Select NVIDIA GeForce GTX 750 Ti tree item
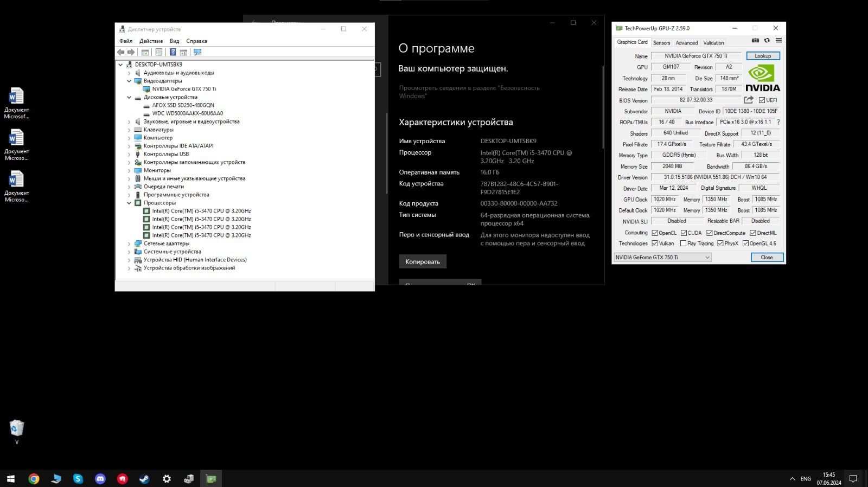This screenshot has height=487, width=868. coord(184,89)
